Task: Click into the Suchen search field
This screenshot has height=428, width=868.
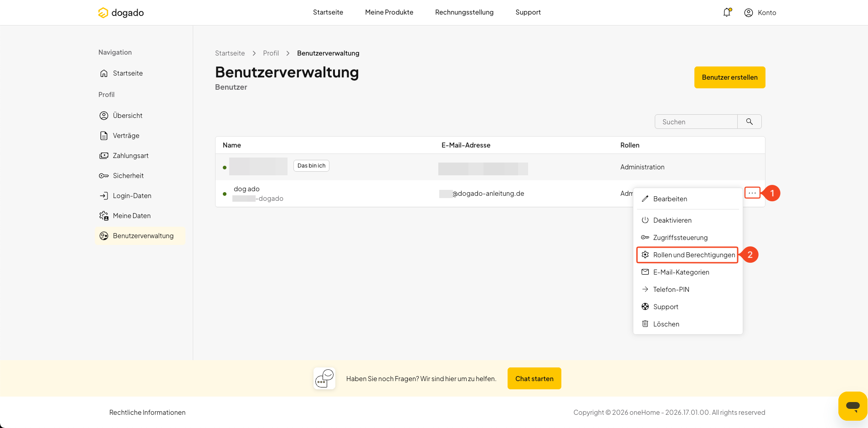Action: click(x=696, y=122)
